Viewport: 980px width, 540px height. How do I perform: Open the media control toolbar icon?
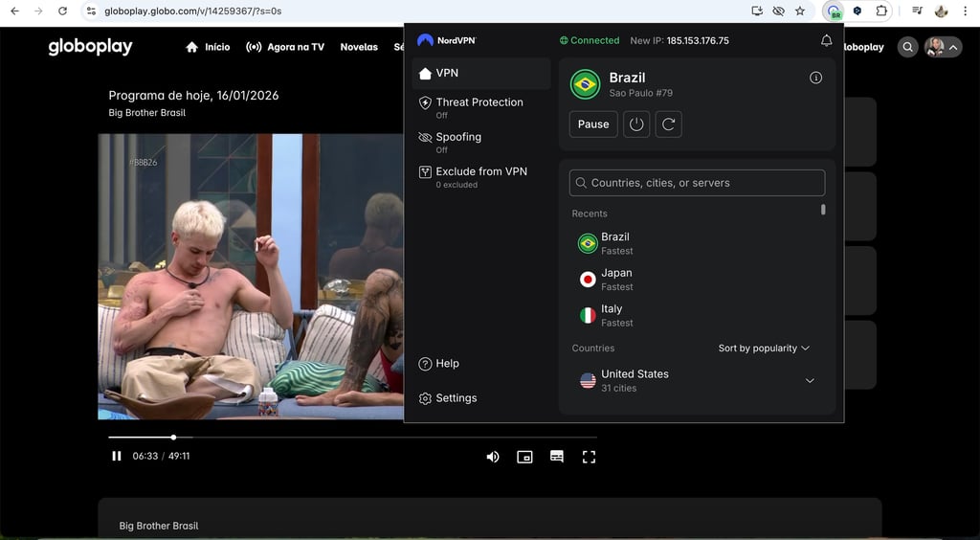pyautogui.click(x=917, y=11)
